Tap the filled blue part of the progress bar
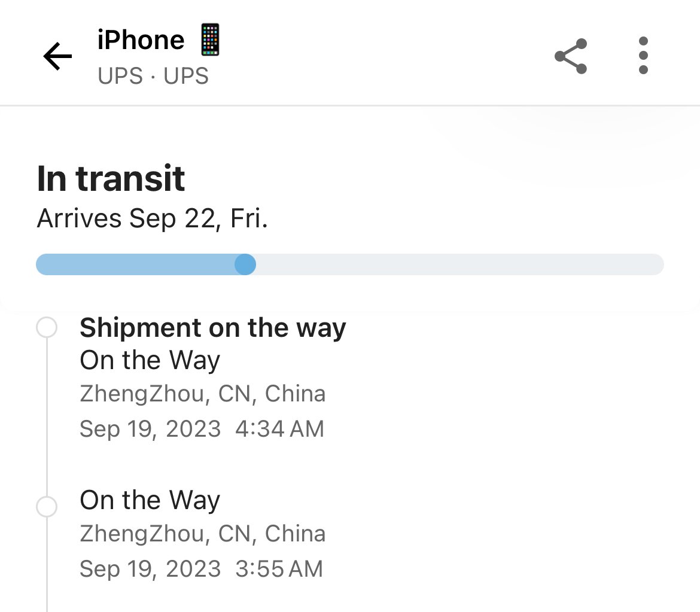Screen dimensions: 700x612 click(x=135, y=264)
